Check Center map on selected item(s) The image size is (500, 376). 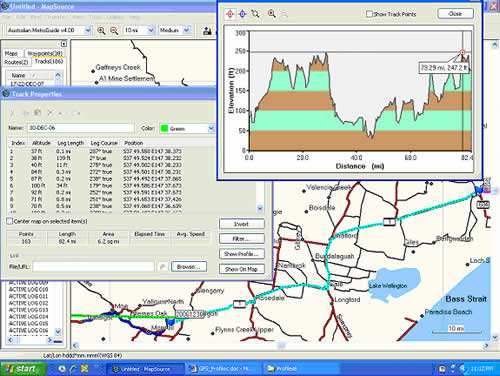coord(10,221)
